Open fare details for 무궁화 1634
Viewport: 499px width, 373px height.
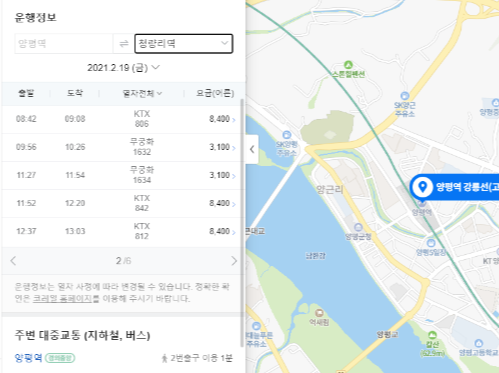(234, 175)
